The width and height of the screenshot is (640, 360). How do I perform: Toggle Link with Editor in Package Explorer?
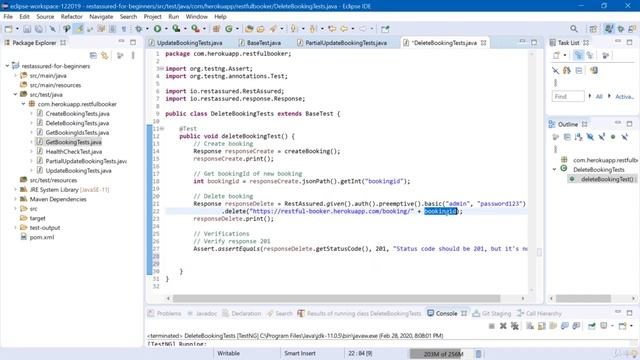coord(105,56)
